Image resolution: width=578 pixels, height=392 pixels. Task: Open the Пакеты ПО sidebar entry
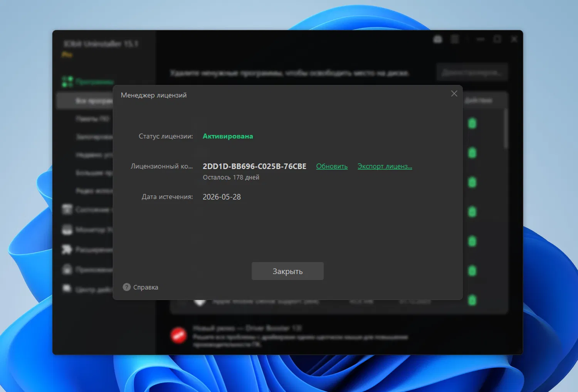[x=92, y=118]
